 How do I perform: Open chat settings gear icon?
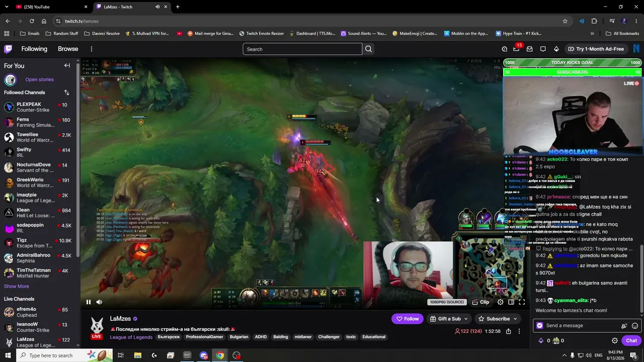click(615, 340)
